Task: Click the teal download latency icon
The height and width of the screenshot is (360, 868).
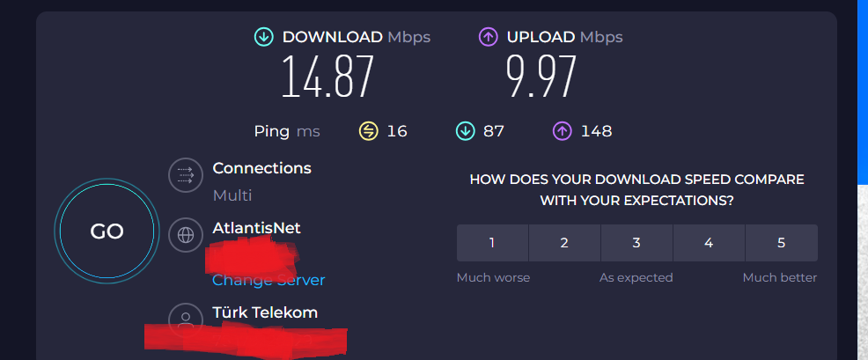Action: [464, 131]
